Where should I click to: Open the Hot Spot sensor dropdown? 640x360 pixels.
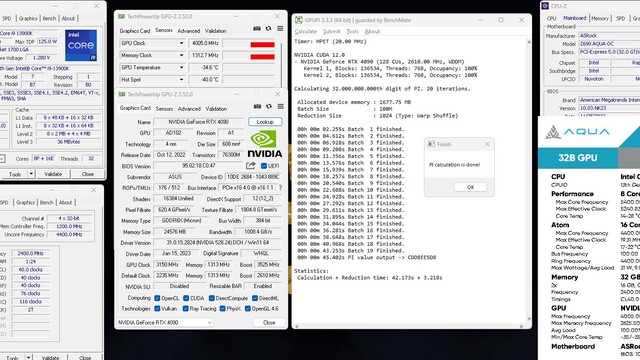181,80
